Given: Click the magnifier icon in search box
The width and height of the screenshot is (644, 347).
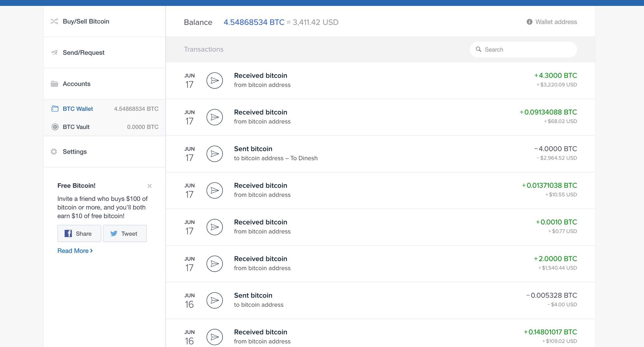Looking at the screenshot, I should pos(479,49).
